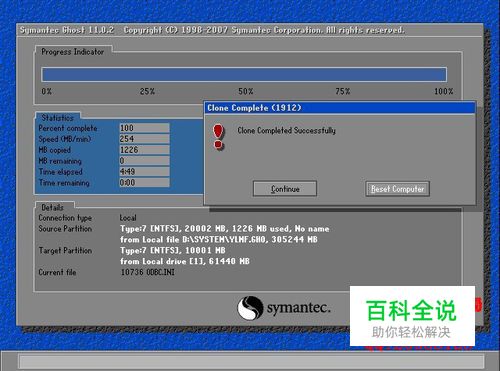Click the '10736 ODBC.INI' current file value
Viewport: 500px width, 371px height.
[147, 272]
